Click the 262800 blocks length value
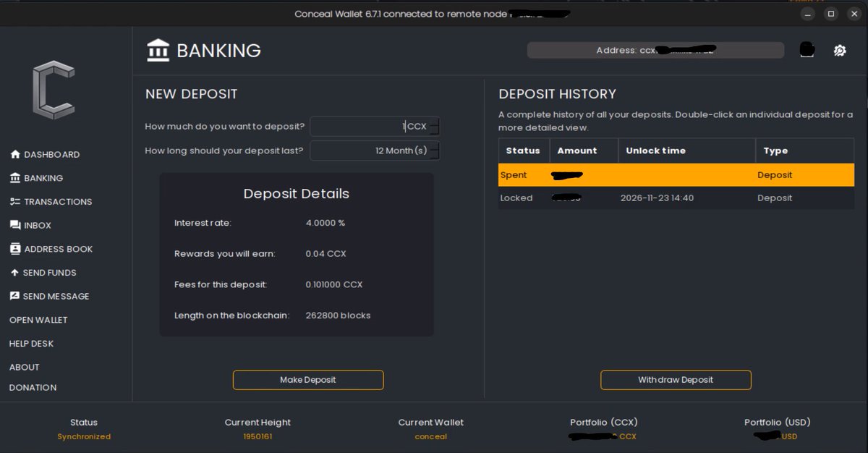 (338, 316)
